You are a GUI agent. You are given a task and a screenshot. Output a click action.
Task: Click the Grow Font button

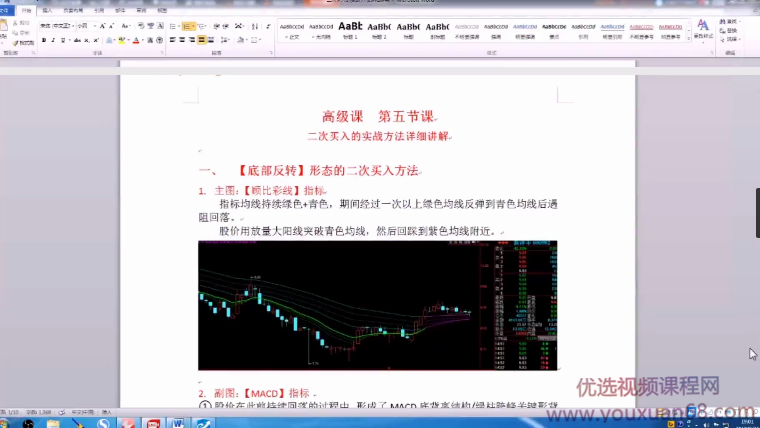pyautogui.click(x=103, y=26)
